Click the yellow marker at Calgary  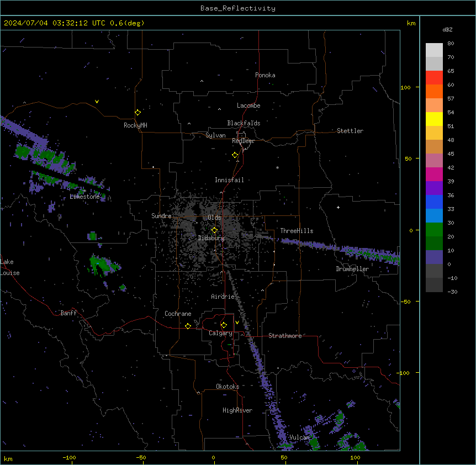pyautogui.click(x=224, y=325)
